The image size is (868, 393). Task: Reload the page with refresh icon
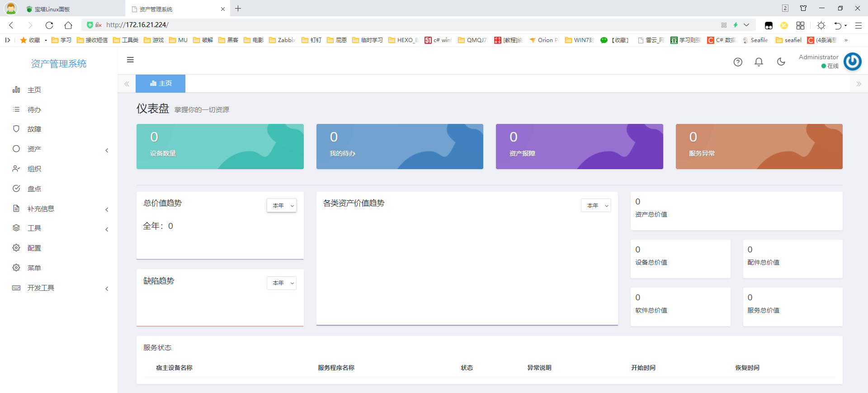49,25
